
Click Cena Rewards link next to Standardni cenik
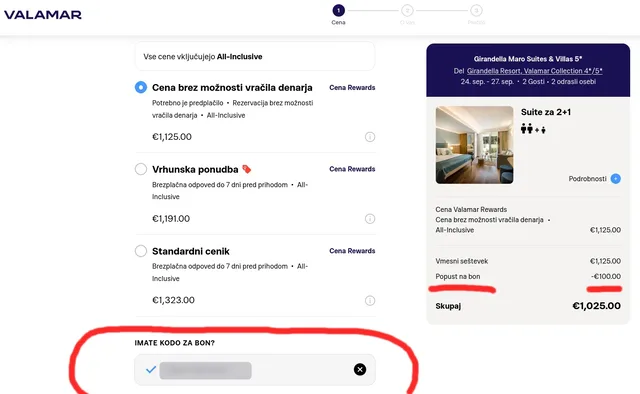(x=352, y=251)
